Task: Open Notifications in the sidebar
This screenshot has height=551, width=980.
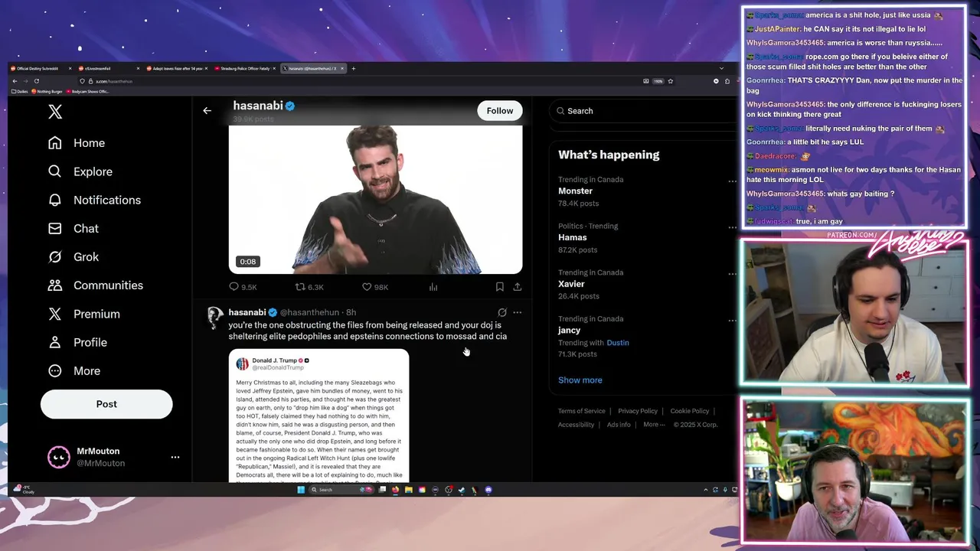Action: coord(95,200)
